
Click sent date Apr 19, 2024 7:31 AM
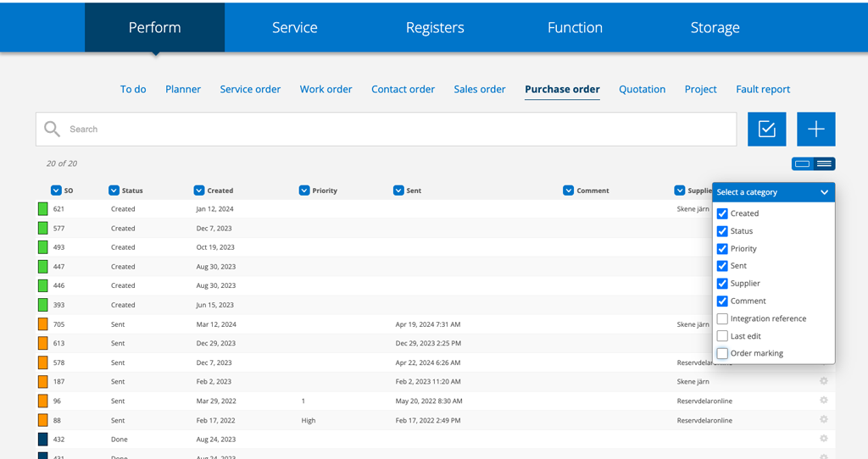[428, 324]
